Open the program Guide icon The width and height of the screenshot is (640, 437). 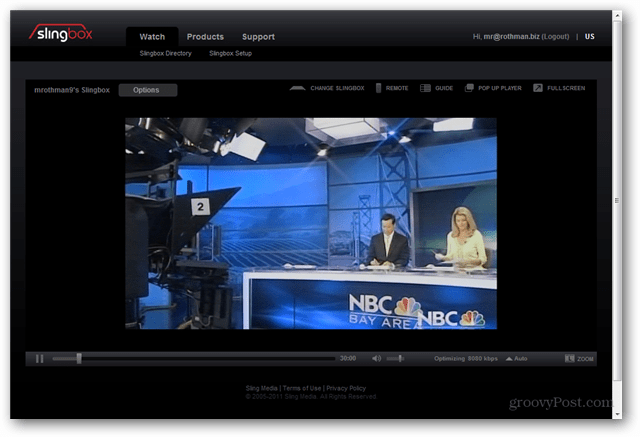pyautogui.click(x=425, y=88)
